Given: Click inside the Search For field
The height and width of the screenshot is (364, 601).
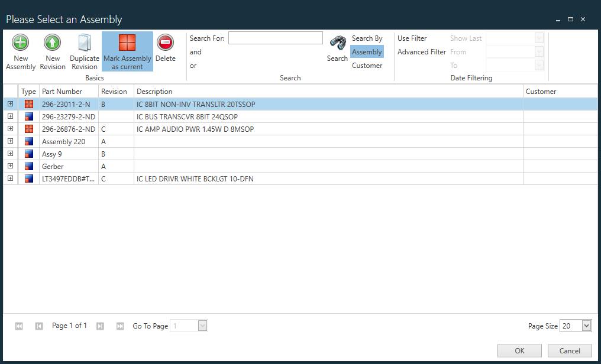Looking at the screenshot, I should point(275,37).
